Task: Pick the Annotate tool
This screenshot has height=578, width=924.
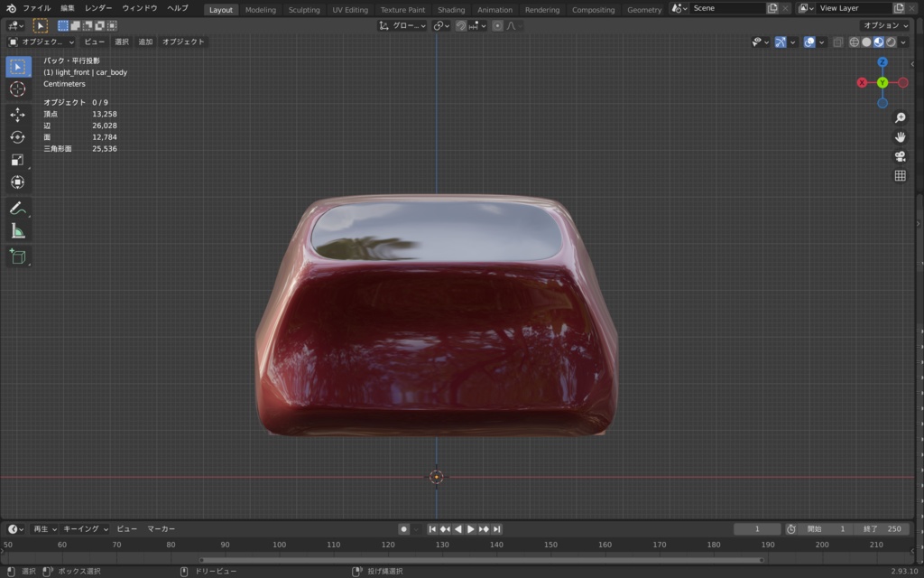Action: click(18, 208)
